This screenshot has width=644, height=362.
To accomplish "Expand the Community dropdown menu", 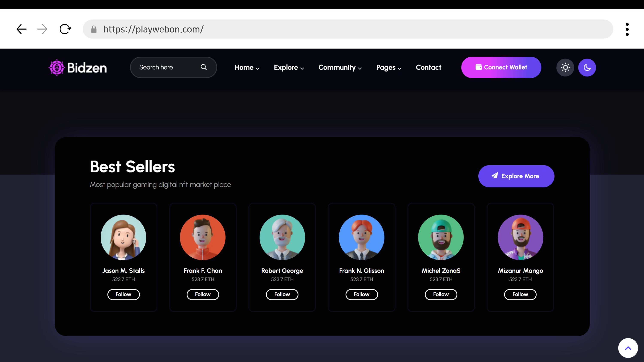I will click(340, 68).
